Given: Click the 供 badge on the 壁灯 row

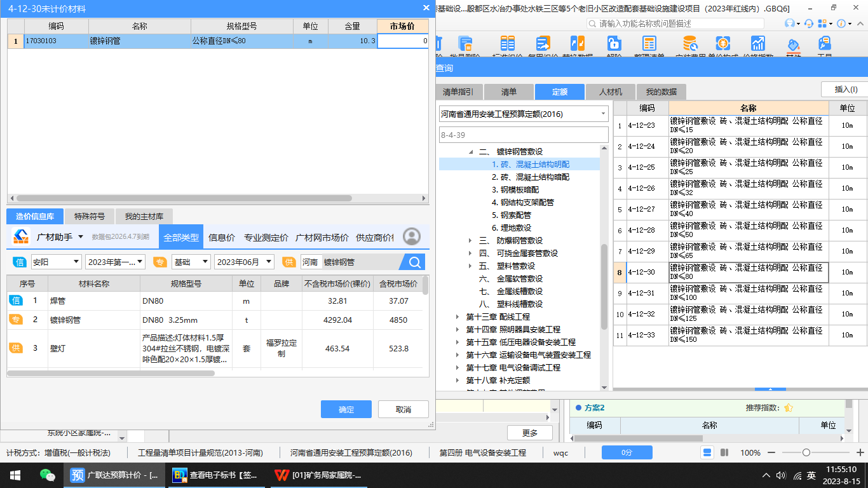Looking at the screenshot, I should click(15, 348).
